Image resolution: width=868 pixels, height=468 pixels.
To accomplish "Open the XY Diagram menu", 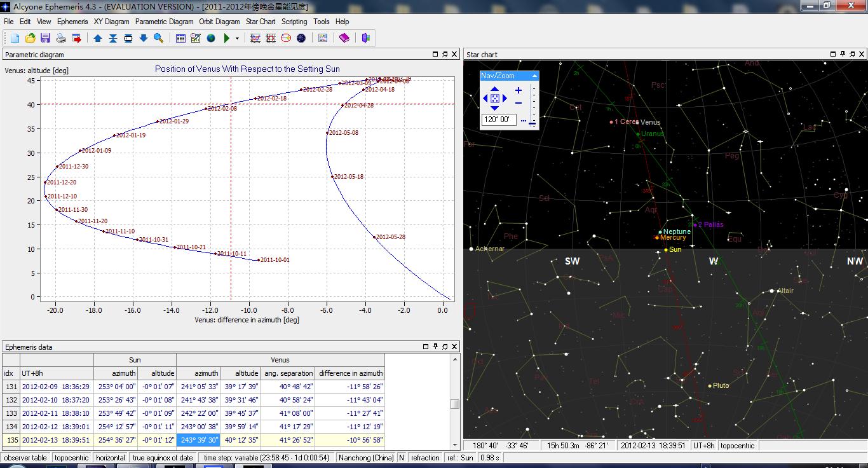I will 112,22.
